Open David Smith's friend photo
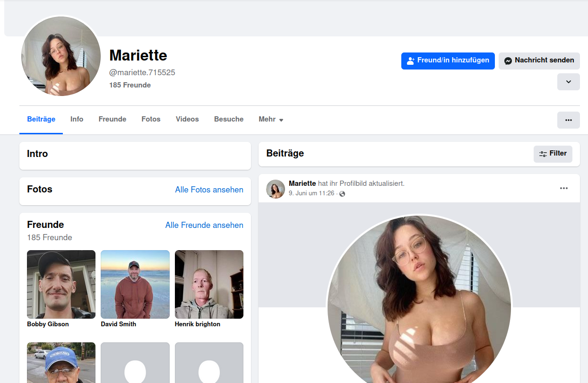This screenshot has width=588, height=383. tap(135, 284)
